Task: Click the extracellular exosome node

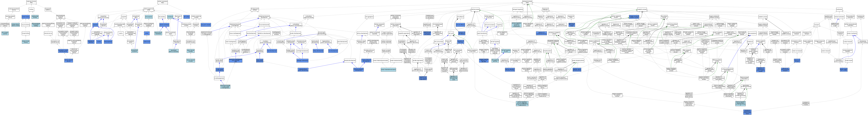Action: [x=134, y=51]
